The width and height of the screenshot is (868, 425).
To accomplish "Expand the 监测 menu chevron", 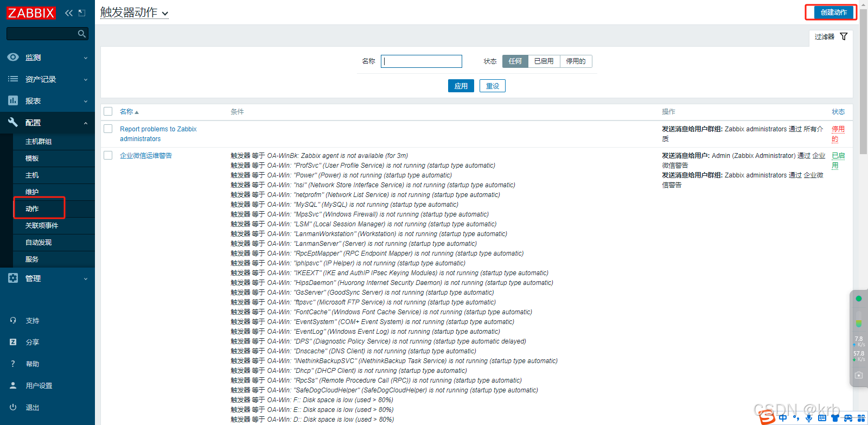I will [86, 58].
